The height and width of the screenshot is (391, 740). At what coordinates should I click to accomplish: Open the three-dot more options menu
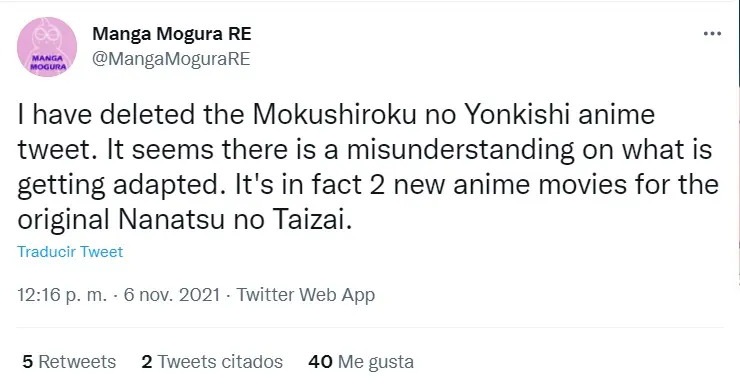(712, 34)
